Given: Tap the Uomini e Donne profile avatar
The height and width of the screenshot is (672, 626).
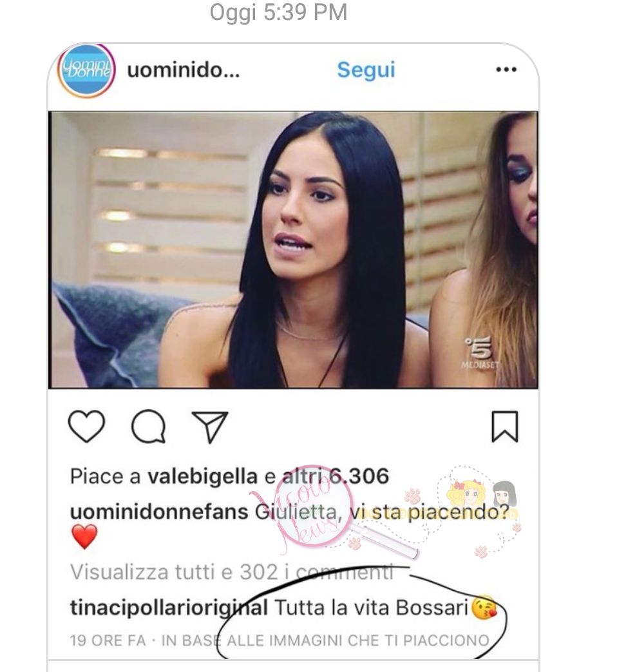Looking at the screenshot, I should 86,71.
